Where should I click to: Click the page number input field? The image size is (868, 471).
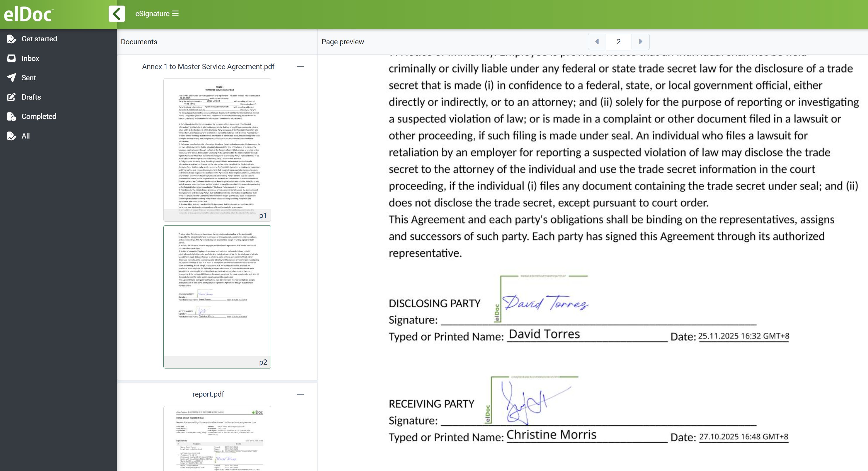point(619,41)
